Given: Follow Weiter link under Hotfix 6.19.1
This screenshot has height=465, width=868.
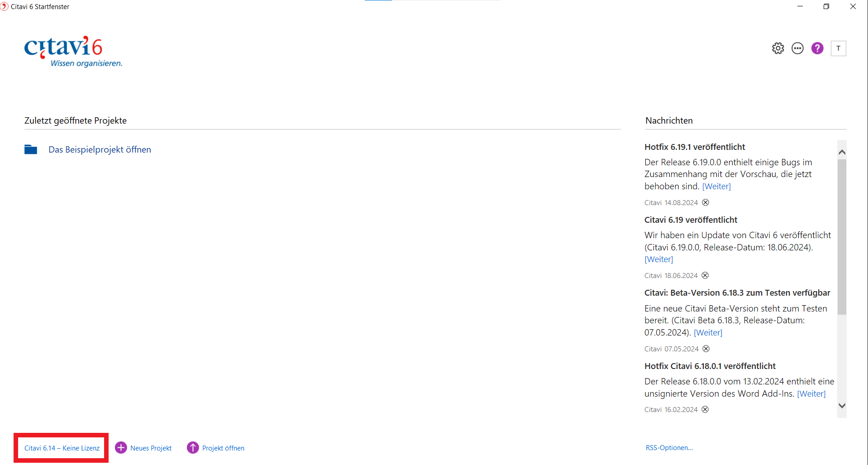Looking at the screenshot, I should tap(716, 186).
